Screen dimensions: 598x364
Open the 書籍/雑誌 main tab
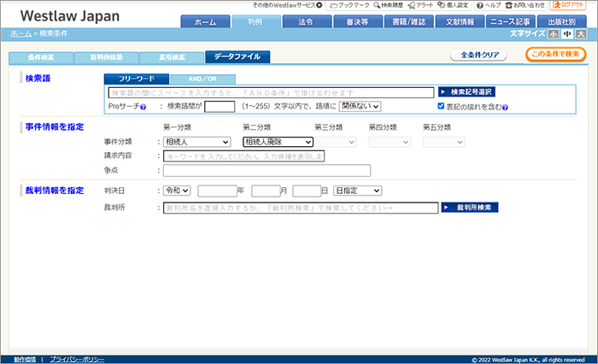[409, 21]
